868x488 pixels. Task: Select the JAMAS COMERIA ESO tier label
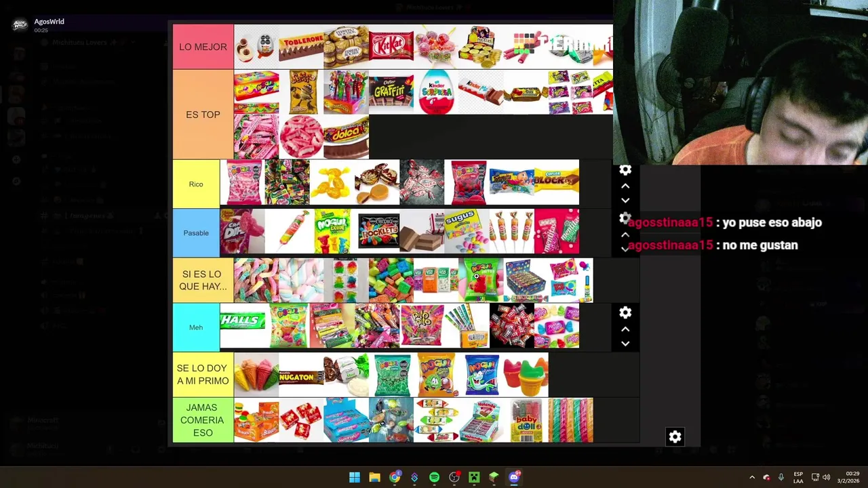tap(203, 420)
